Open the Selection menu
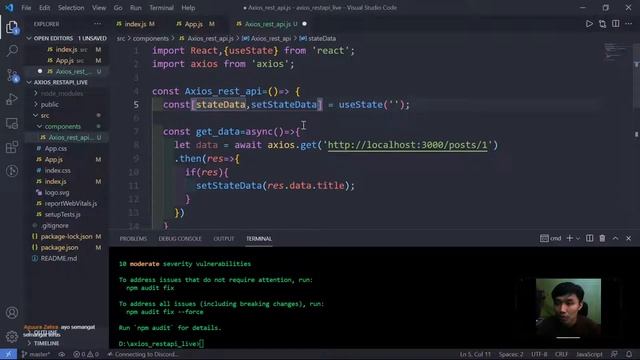The width and height of the screenshot is (640, 360). (x=71, y=8)
